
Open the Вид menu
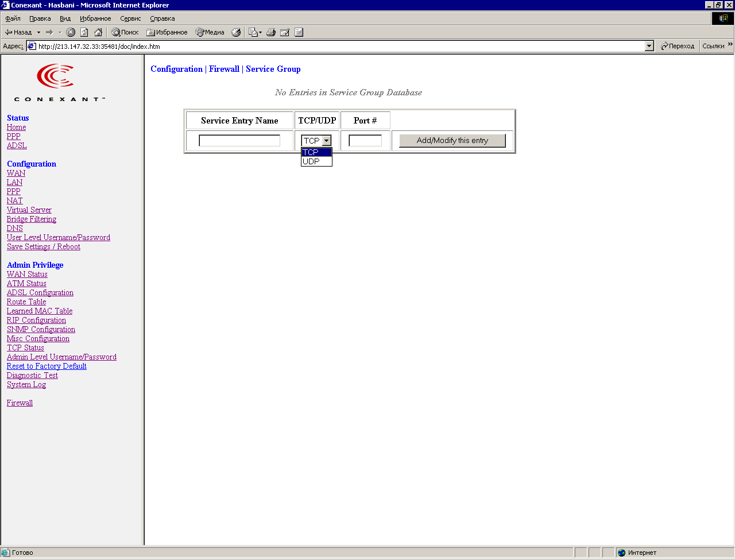[65, 18]
